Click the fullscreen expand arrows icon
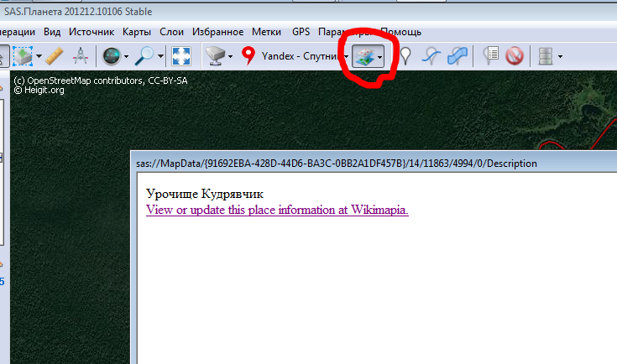 [x=181, y=56]
